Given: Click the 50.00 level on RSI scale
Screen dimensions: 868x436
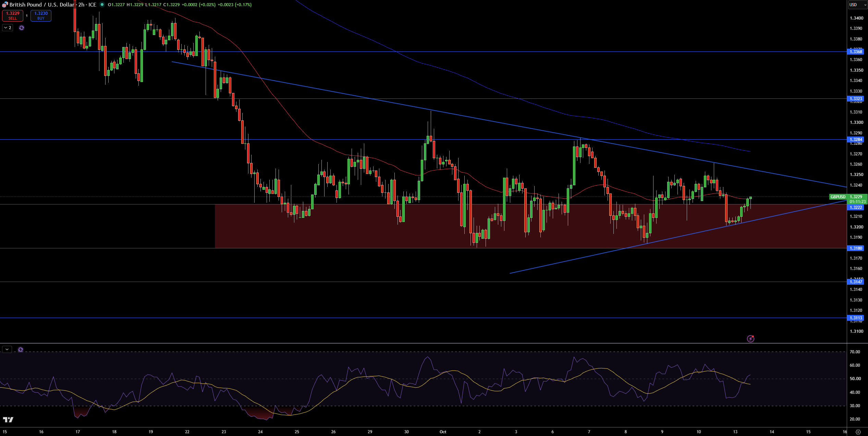Looking at the screenshot, I should (x=855, y=379).
